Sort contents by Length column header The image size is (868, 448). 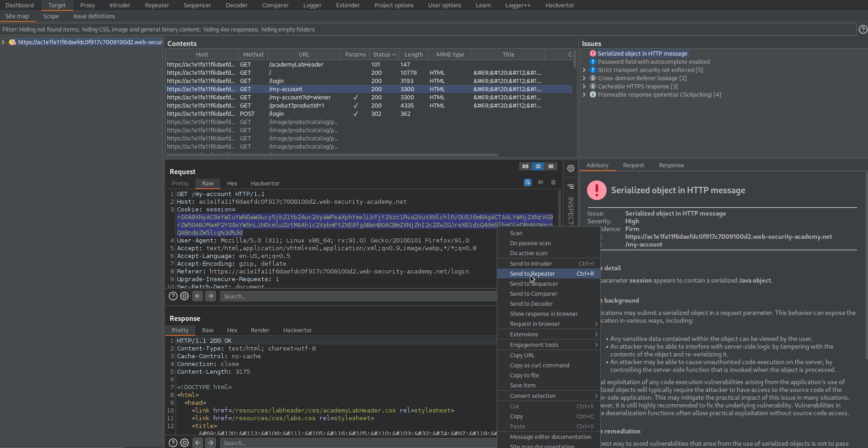point(414,55)
